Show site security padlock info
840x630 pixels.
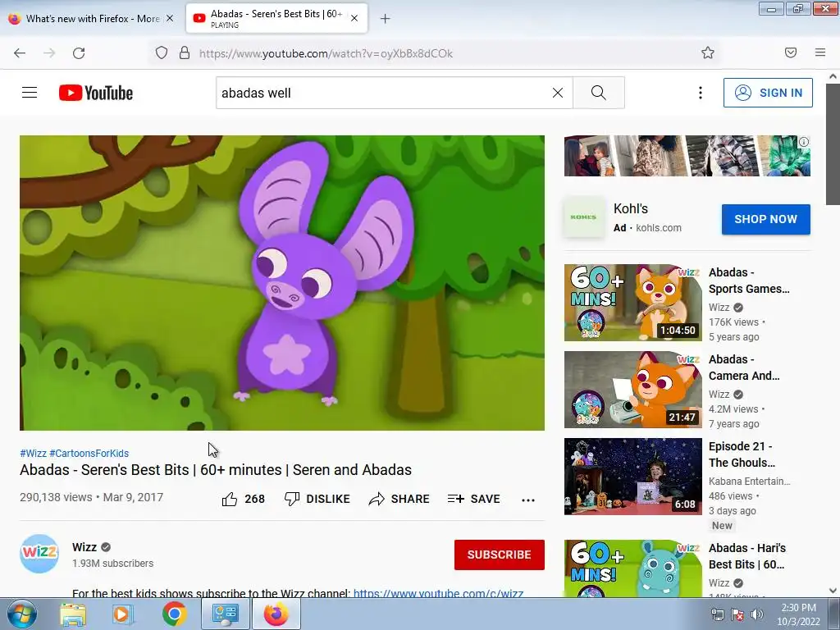185,53
